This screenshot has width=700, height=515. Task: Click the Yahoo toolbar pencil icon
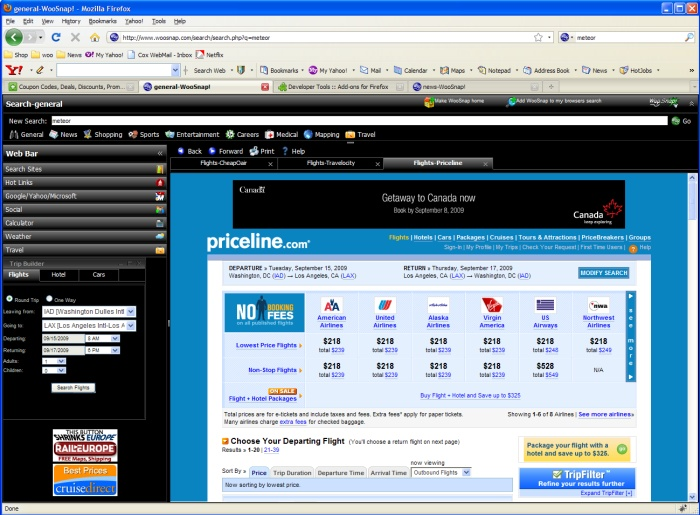(x=40, y=70)
